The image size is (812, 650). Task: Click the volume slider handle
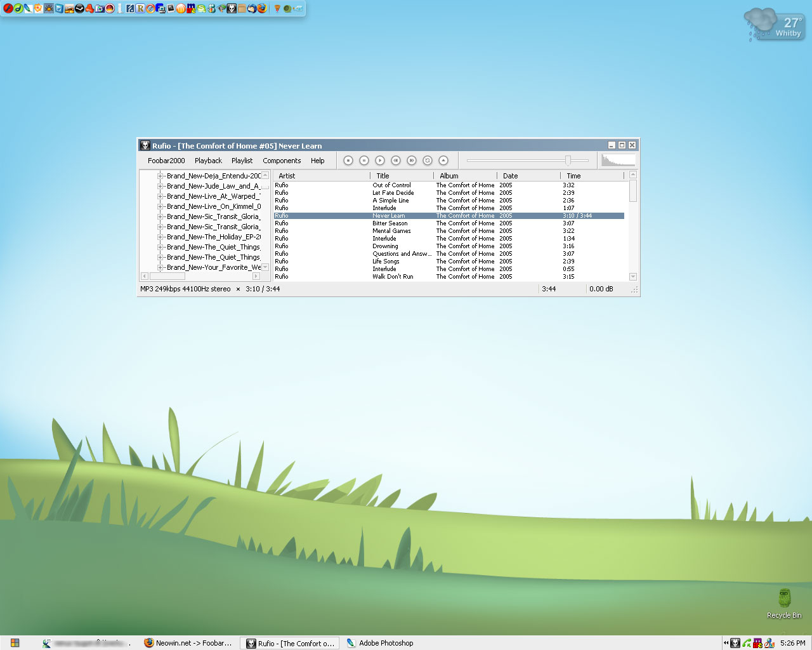568,161
